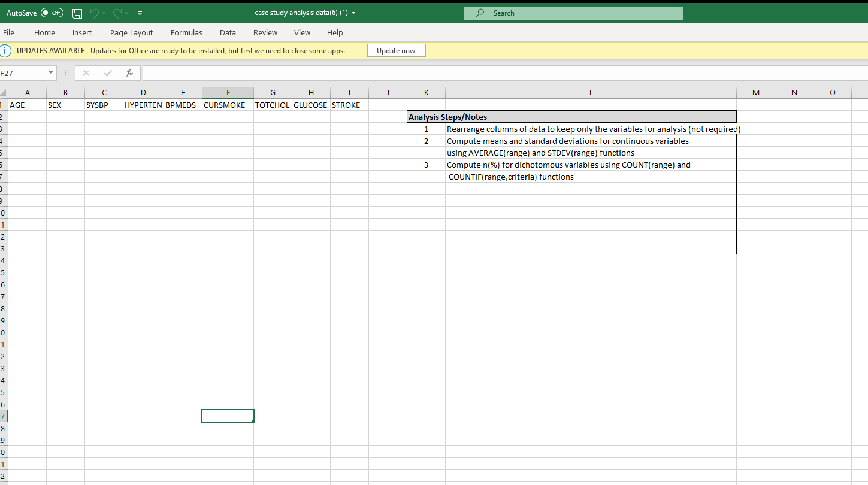Open the Data tab

point(228,33)
